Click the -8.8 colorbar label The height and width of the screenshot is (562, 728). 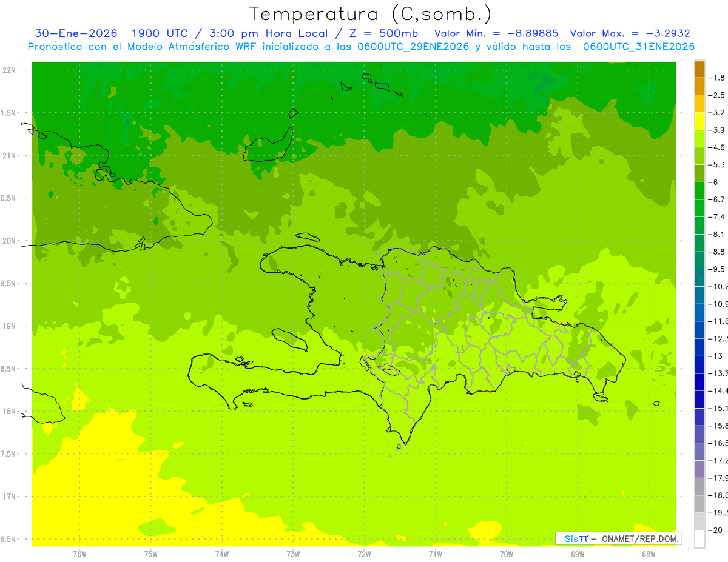pyautogui.click(x=718, y=252)
